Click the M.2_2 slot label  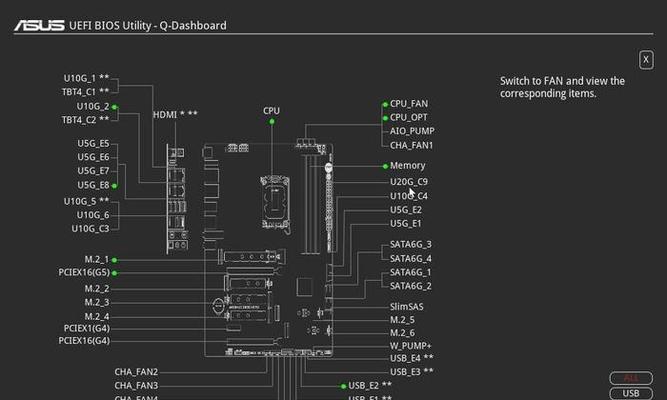(97, 289)
